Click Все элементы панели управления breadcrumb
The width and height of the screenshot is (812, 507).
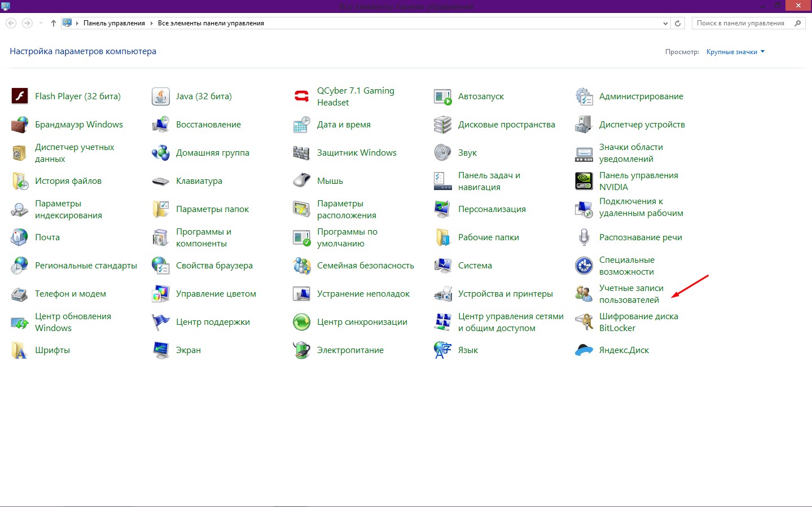pyautogui.click(x=211, y=23)
